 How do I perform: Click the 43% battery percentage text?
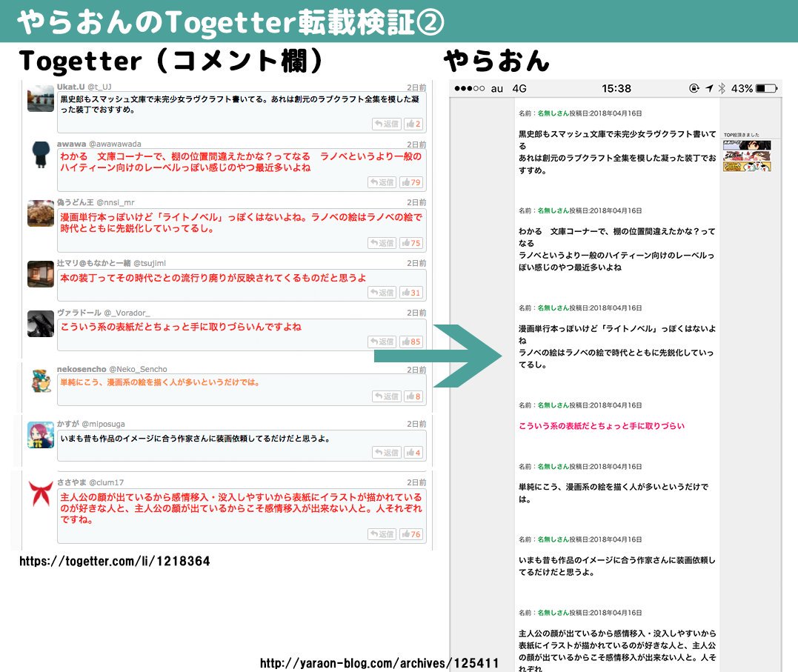[x=742, y=89]
